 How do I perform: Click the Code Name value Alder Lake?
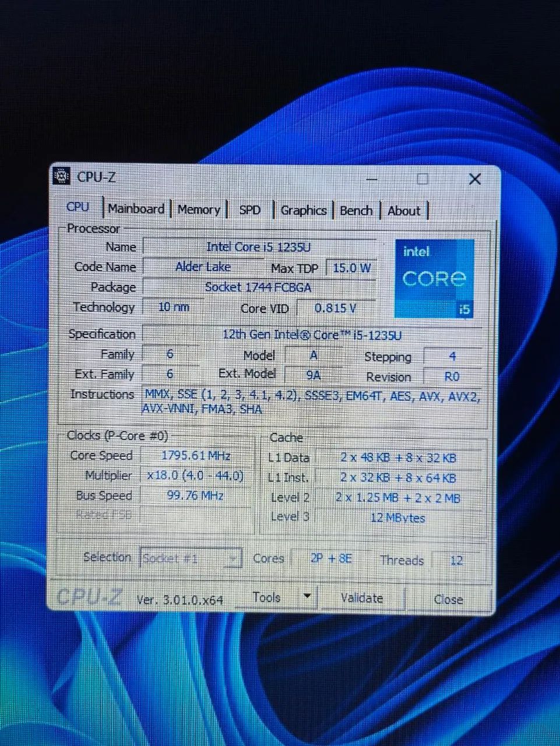click(203, 267)
